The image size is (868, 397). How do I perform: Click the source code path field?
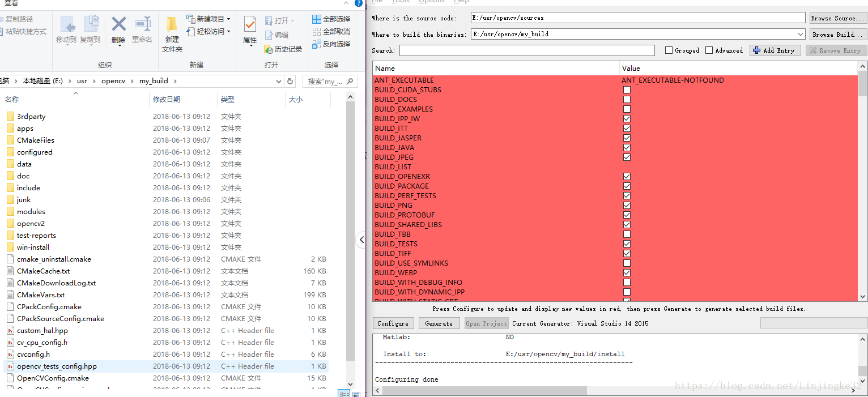[x=638, y=18]
